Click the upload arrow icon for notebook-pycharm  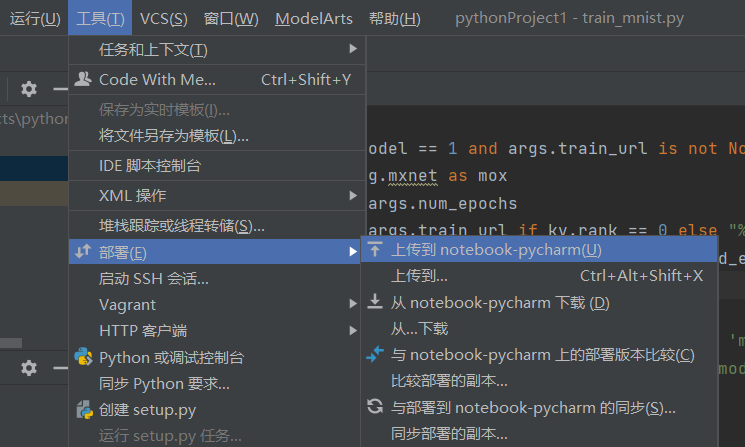pos(375,249)
